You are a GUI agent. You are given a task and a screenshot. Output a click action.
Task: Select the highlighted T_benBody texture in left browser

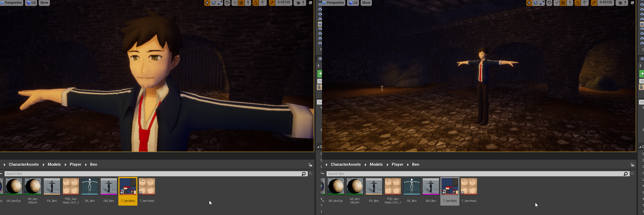click(128, 191)
